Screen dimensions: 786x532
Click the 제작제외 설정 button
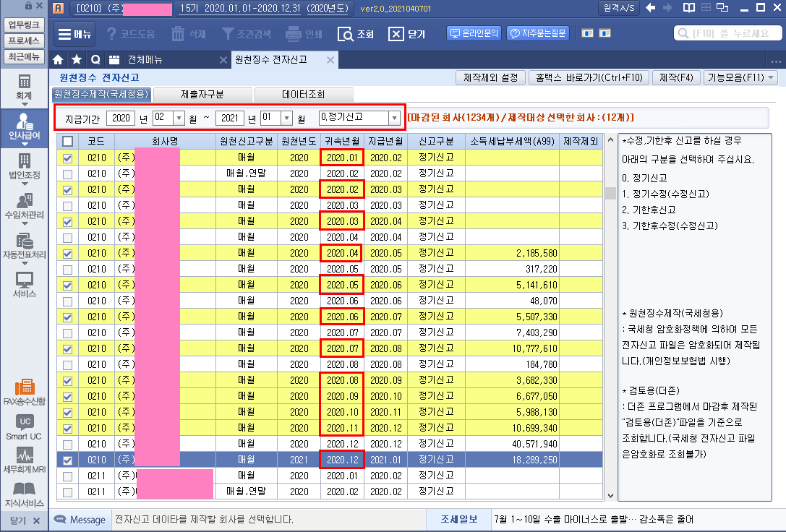[x=490, y=77]
